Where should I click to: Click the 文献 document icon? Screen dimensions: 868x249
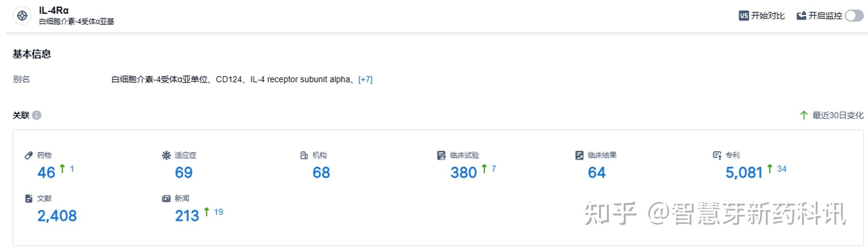coord(29,198)
